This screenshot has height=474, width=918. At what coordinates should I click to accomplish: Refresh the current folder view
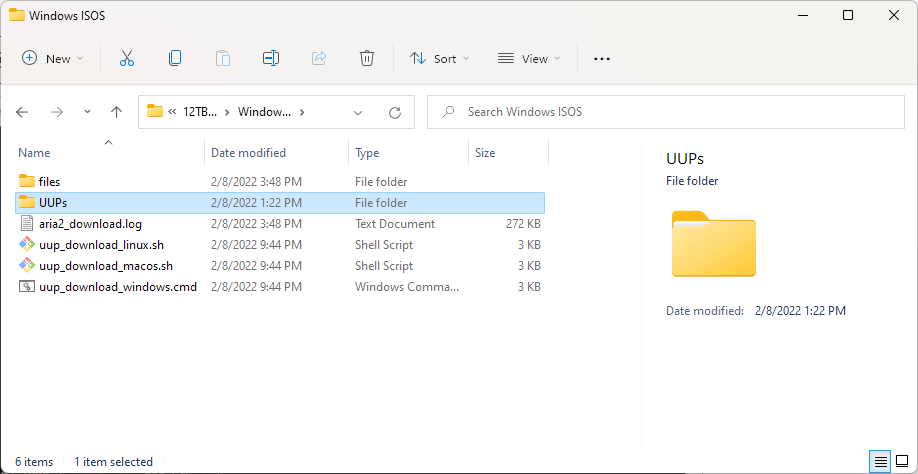(x=395, y=112)
